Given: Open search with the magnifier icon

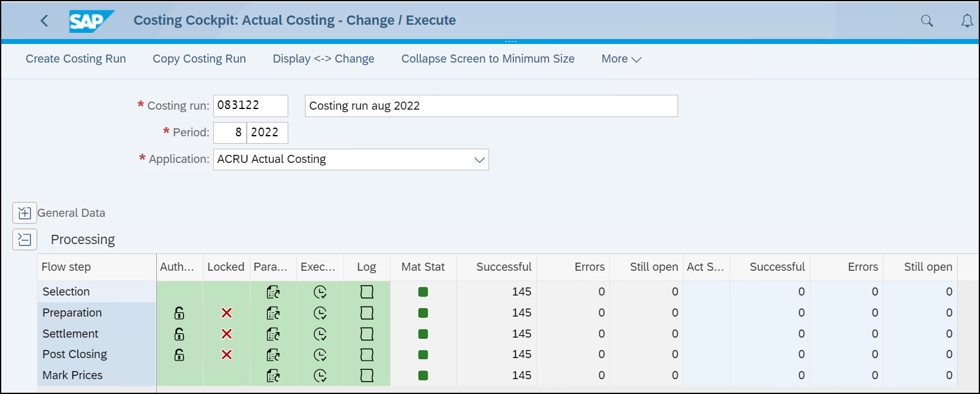Looking at the screenshot, I should click(x=927, y=21).
